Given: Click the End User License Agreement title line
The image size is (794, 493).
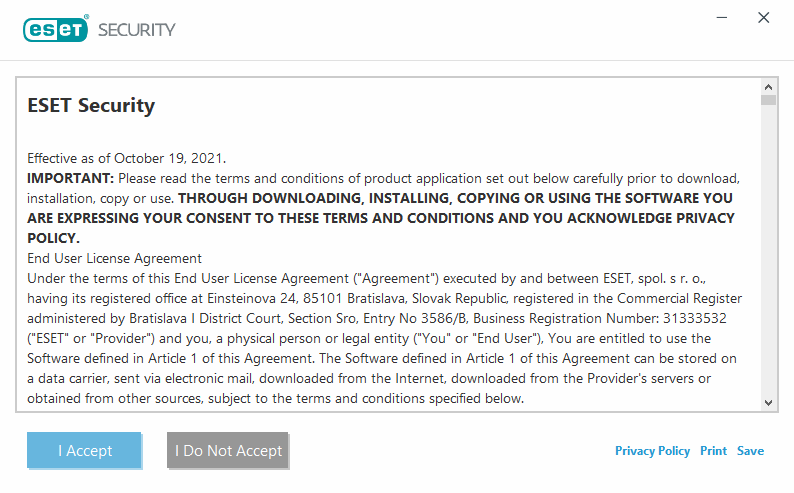Looking at the screenshot, I should point(114,258).
